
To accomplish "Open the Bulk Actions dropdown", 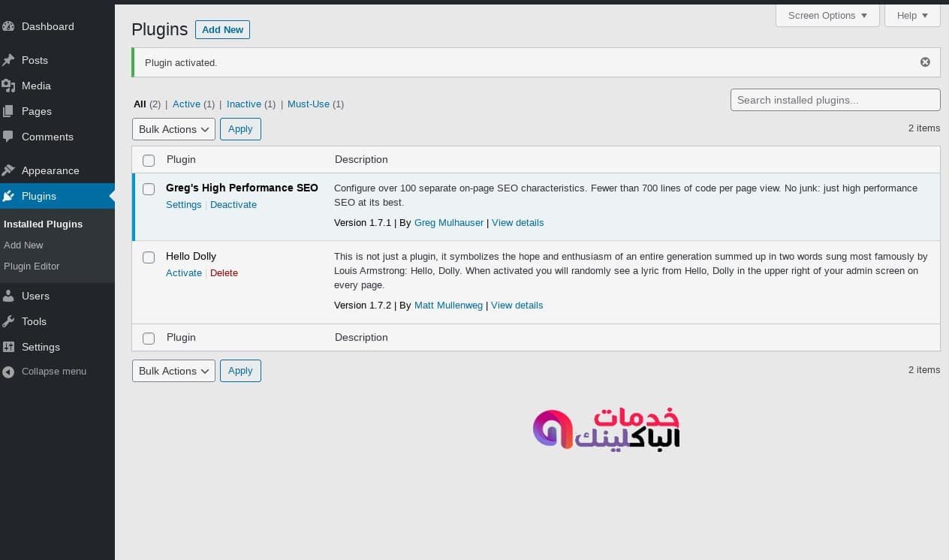I will click(173, 128).
